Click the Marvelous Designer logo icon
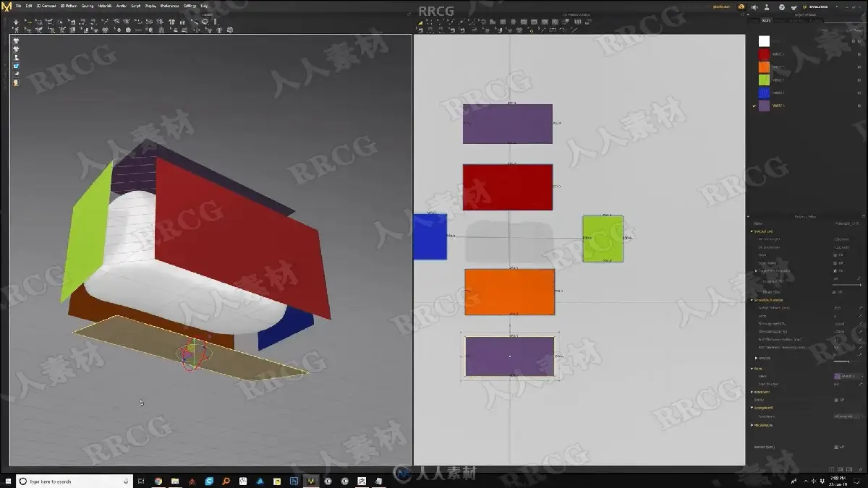The width and height of the screenshot is (868, 488). (7, 7)
